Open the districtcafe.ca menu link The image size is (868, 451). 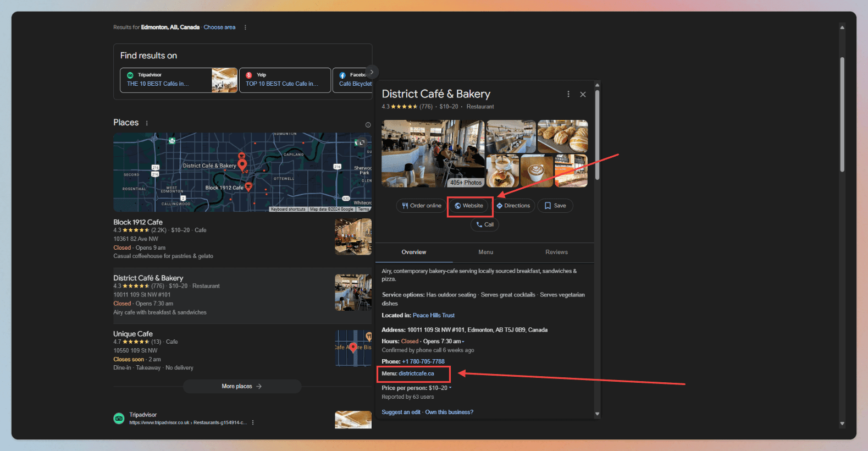[416, 373]
